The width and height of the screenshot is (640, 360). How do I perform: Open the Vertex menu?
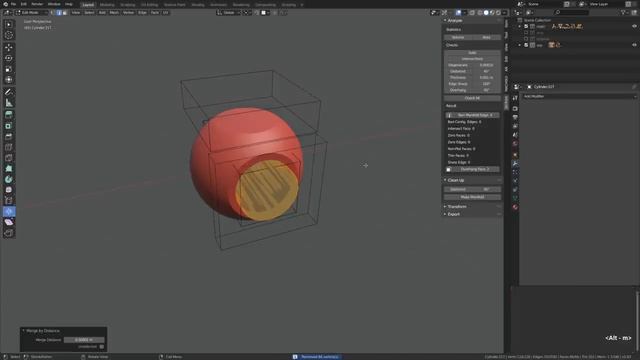pos(128,13)
